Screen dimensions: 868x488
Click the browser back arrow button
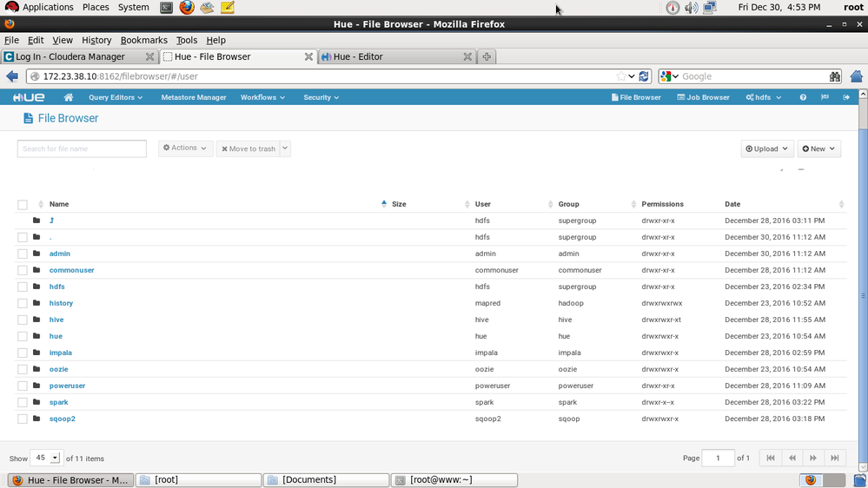pos(12,76)
